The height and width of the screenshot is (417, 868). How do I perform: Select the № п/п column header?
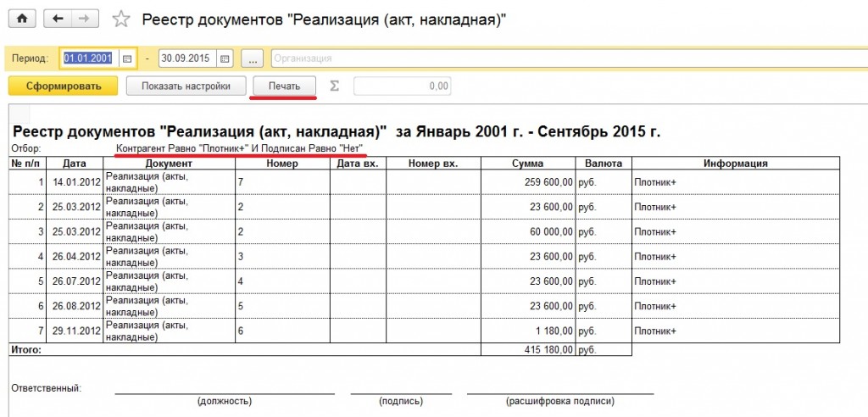27,164
